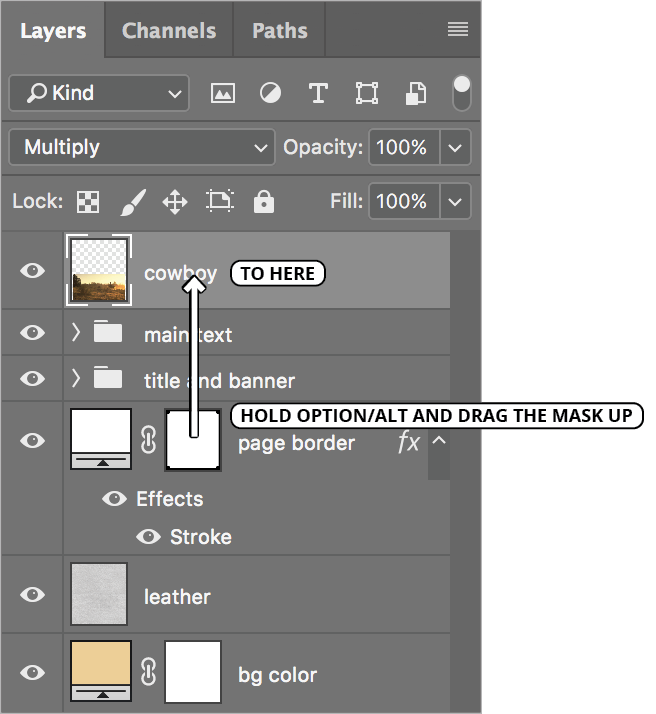Lock artboard nesting icon
Image resolution: width=656 pixels, height=714 pixels.
click(220, 201)
